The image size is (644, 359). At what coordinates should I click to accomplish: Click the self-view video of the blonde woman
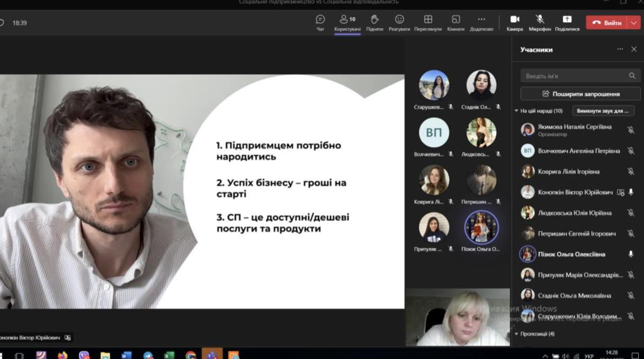point(458,318)
